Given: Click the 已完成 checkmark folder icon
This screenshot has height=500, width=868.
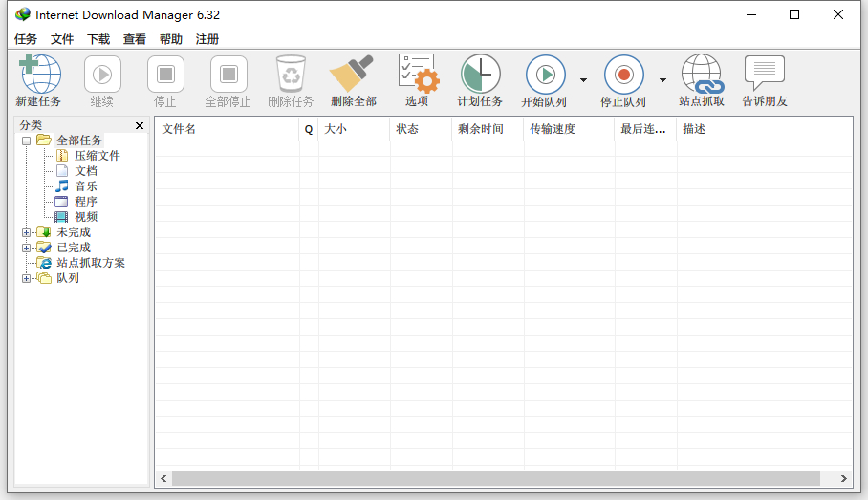Looking at the screenshot, I should pos(44,247).
